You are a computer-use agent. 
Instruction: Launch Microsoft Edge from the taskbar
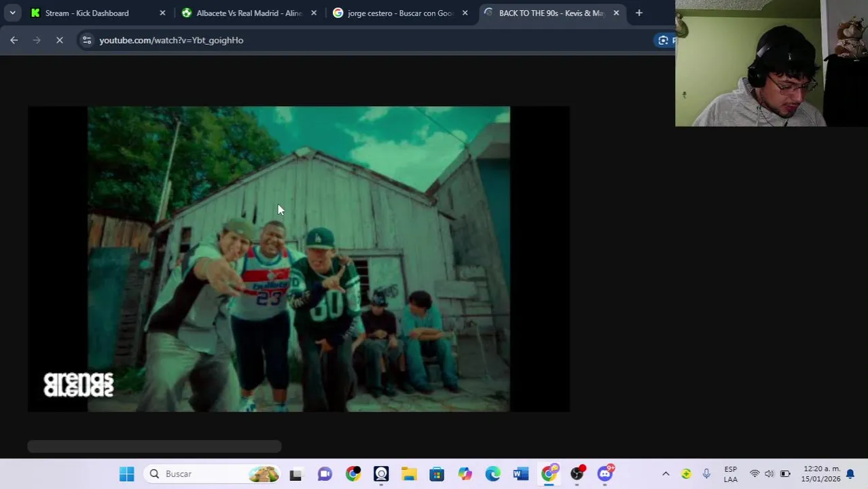tap(493, 474)
